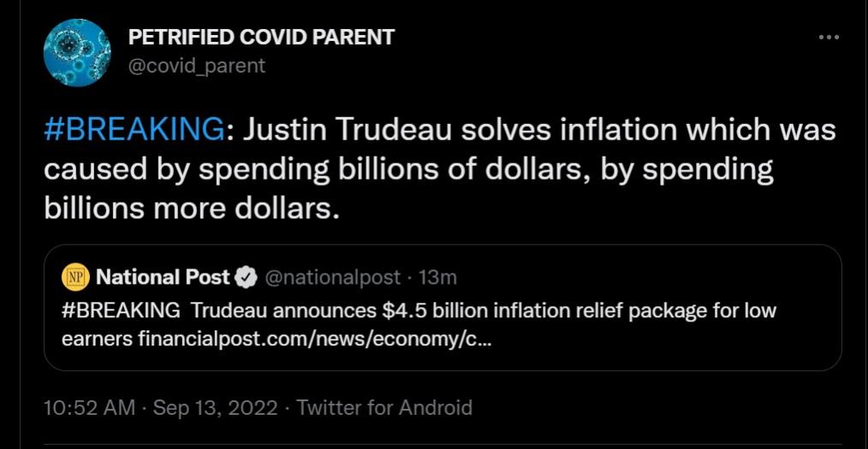Click #BREAKING in the quoted National Post tweet
The image size is (868, 449).
121,309
